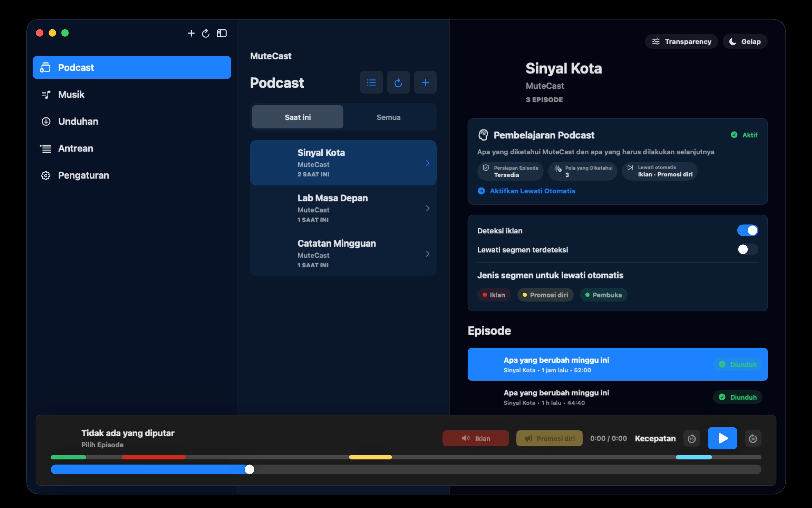Click the red Iklan button in the player
The width and height of the screenshot is (812, 508).
(475, 438)
